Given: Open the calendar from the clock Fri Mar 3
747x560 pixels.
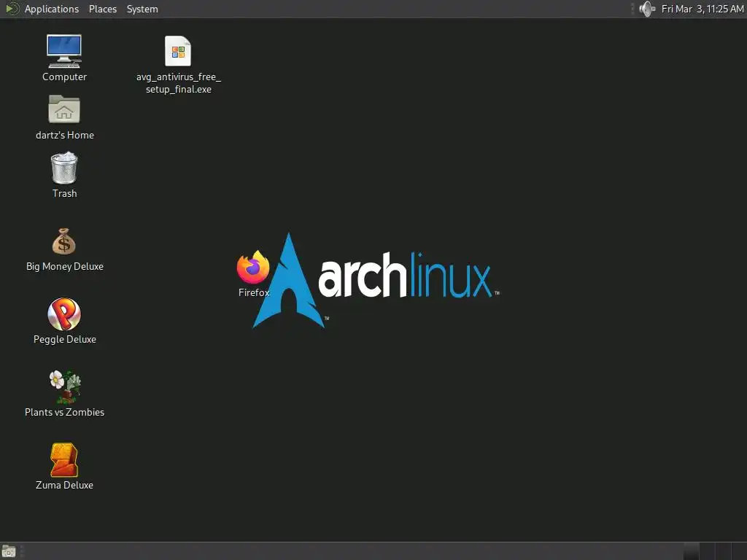Looking at the screenshot, I should click(703, 9).
